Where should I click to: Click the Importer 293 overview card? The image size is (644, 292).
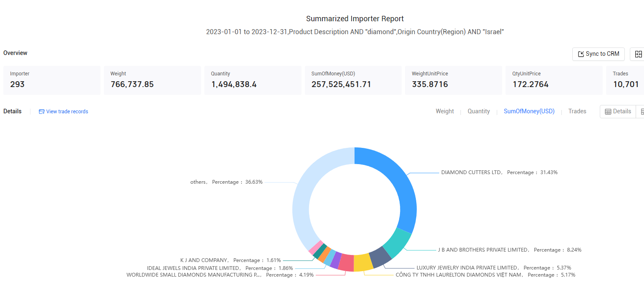(x=52, y=80)
